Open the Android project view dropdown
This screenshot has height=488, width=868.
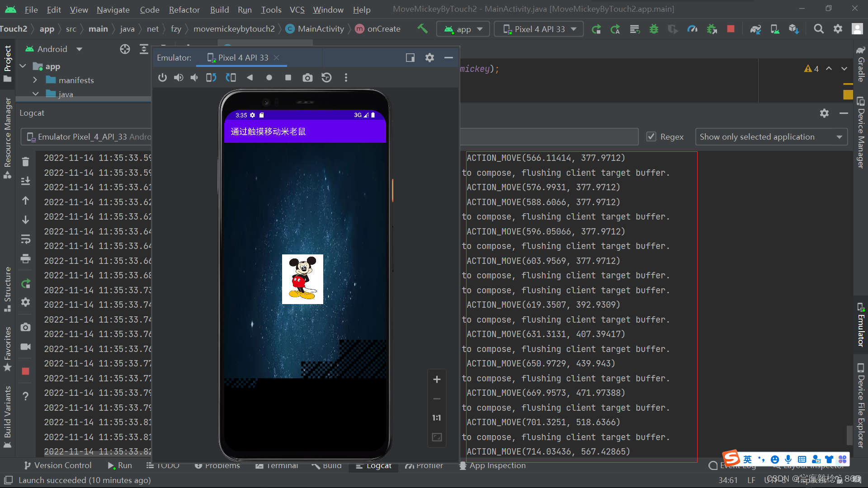(x=54, y=49)
